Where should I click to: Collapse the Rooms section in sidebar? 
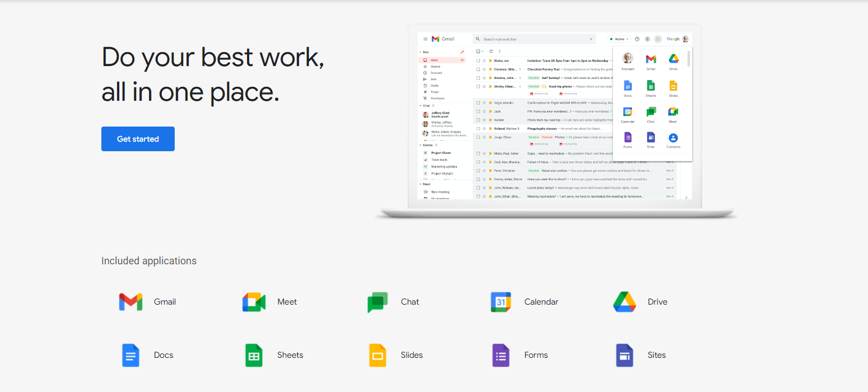tap(421, 145)
